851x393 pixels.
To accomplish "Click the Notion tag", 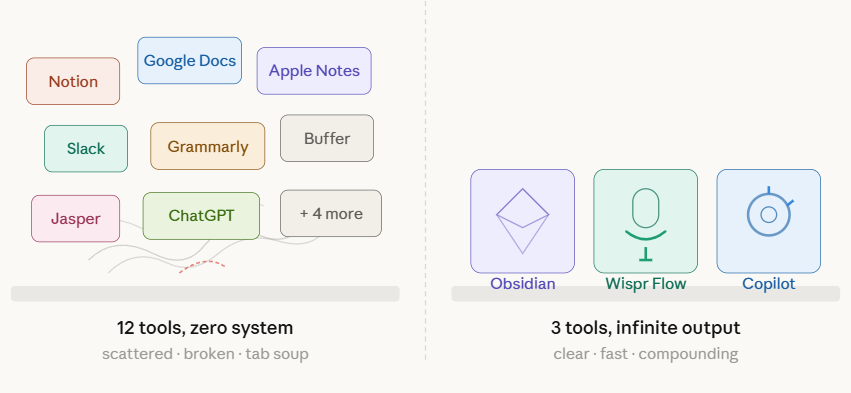I will point(73,81).
